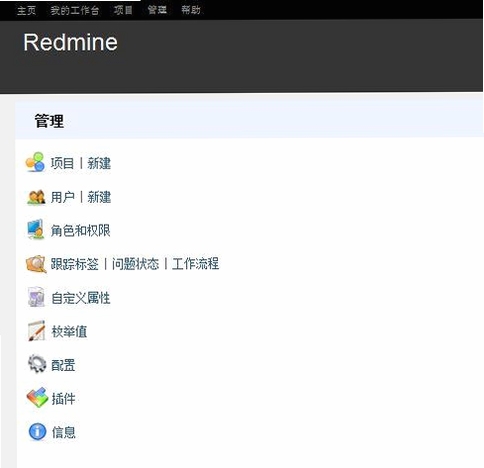
Task: Open the 跟踪标签 link
Action: pos(75,264)
